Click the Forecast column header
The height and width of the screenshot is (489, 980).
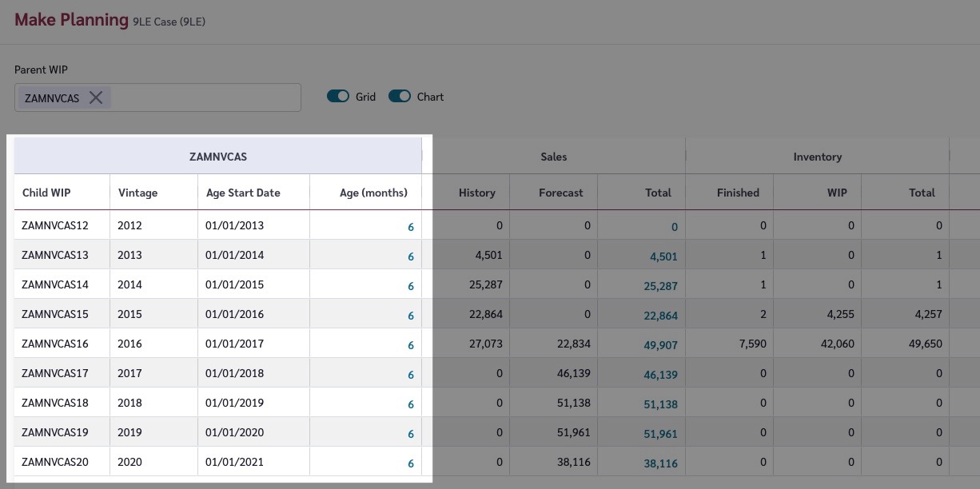[x=560, y=193]
